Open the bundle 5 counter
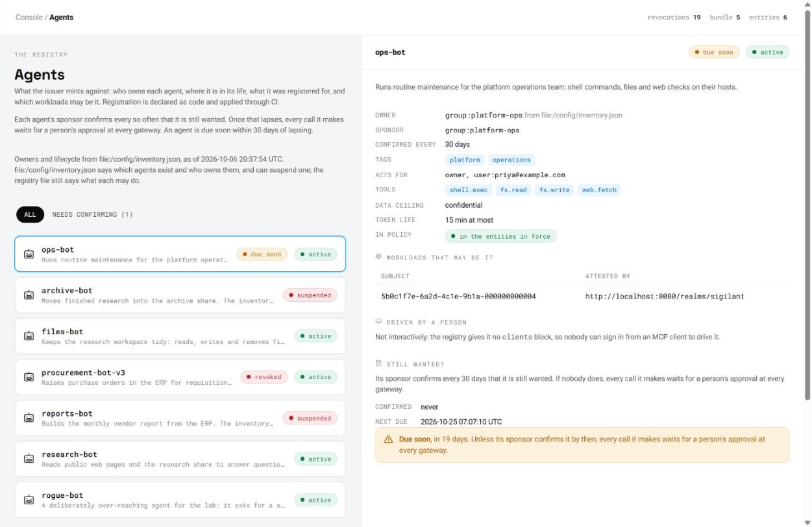The image size is (812, 527). pyautogui.click(x=724, y=18)
